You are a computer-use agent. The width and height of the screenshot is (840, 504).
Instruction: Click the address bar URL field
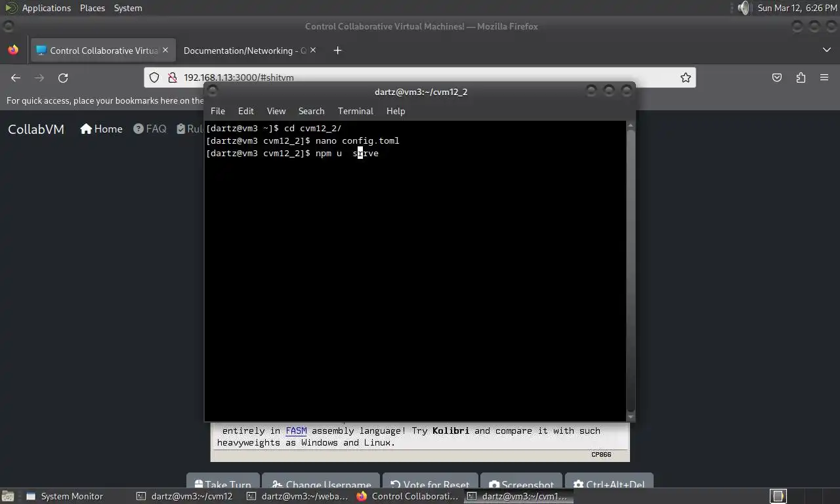420,77
